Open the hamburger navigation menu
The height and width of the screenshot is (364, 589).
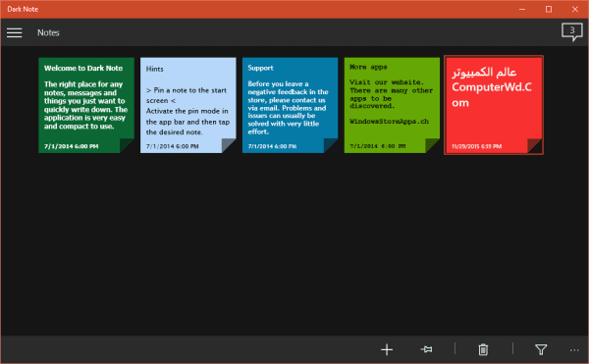15,32
